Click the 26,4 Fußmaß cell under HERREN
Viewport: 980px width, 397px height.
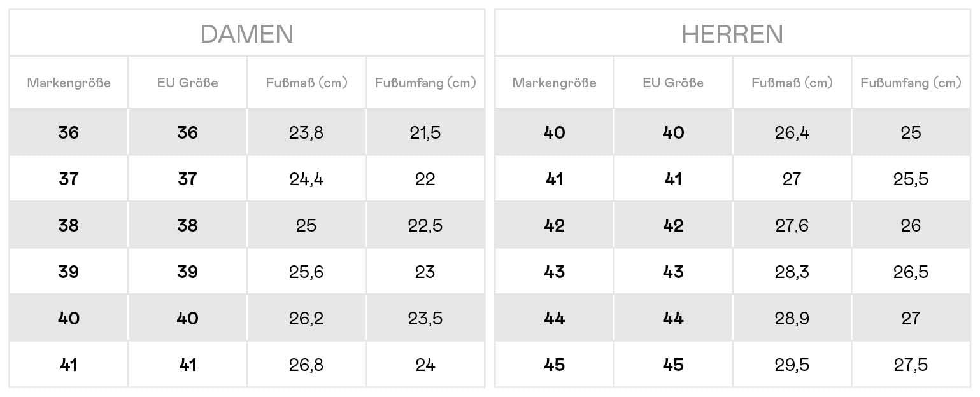pos(792,132)
